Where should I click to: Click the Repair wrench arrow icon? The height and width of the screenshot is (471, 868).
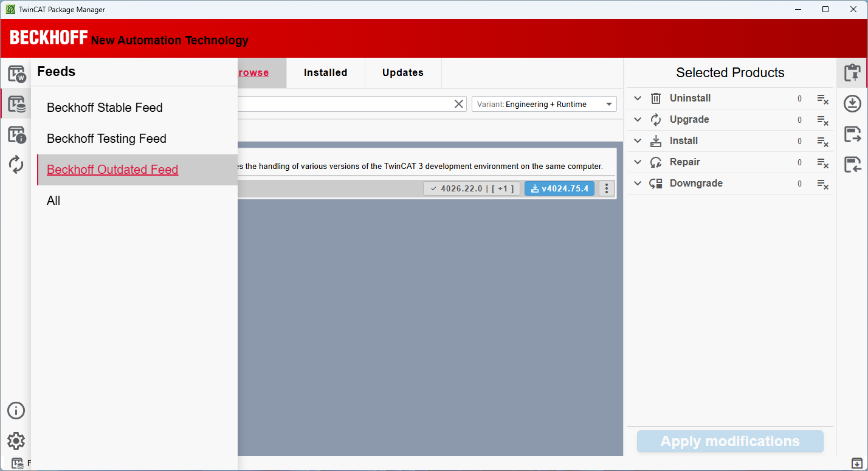(x=656, y=162)
